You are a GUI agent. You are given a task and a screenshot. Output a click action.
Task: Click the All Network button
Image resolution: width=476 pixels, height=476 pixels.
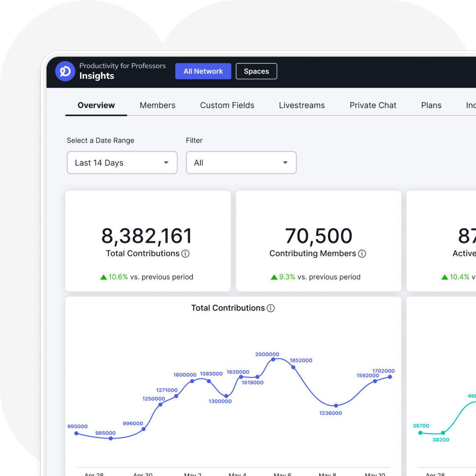(x=203, y=71)
